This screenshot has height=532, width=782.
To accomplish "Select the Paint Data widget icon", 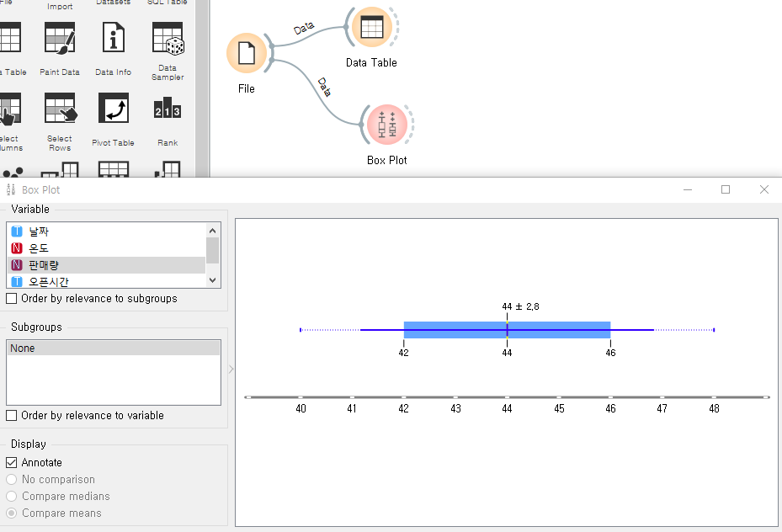I will coord(60,38).
